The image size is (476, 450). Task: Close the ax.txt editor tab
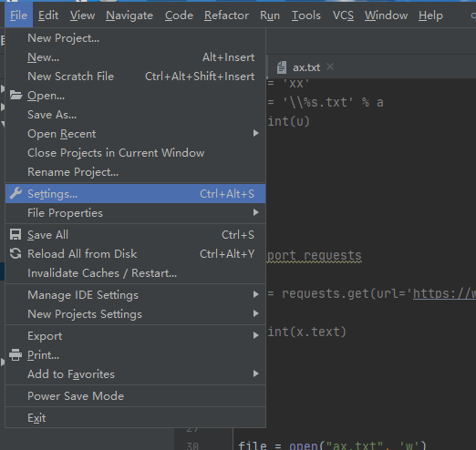pyautogui.click(x=330, y=66)
